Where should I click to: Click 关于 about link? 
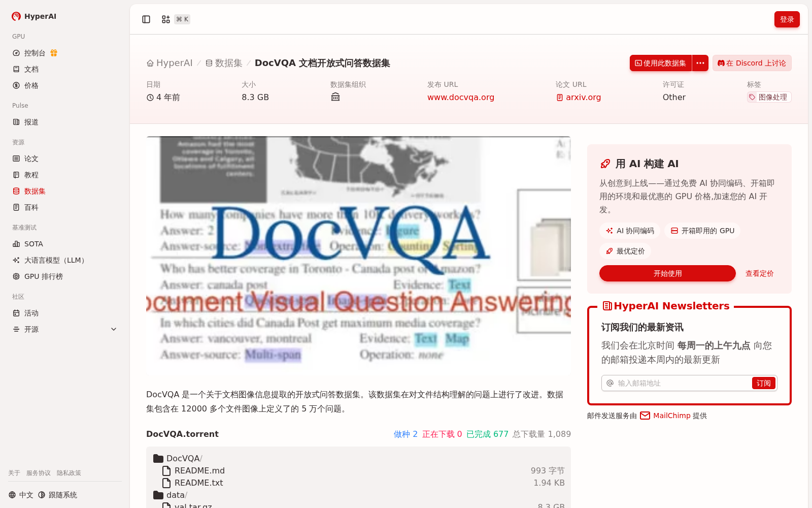[x=14, y=473]
